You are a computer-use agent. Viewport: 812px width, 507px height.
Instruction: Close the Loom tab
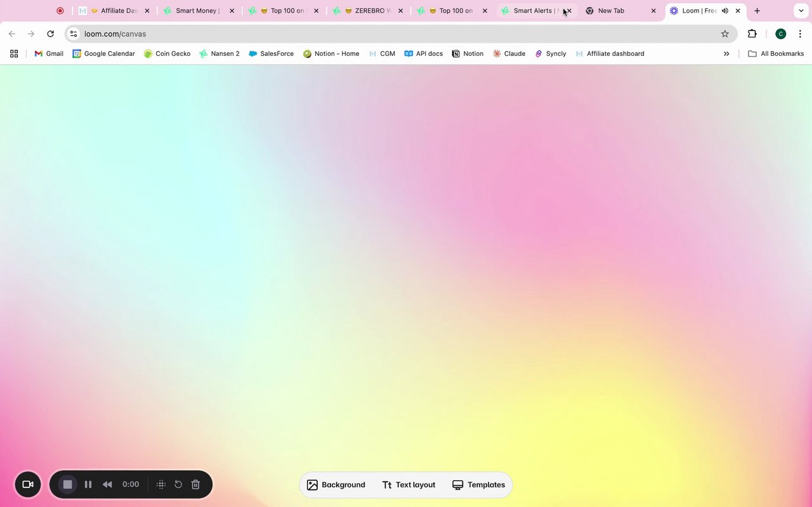(x=738, y=11)
